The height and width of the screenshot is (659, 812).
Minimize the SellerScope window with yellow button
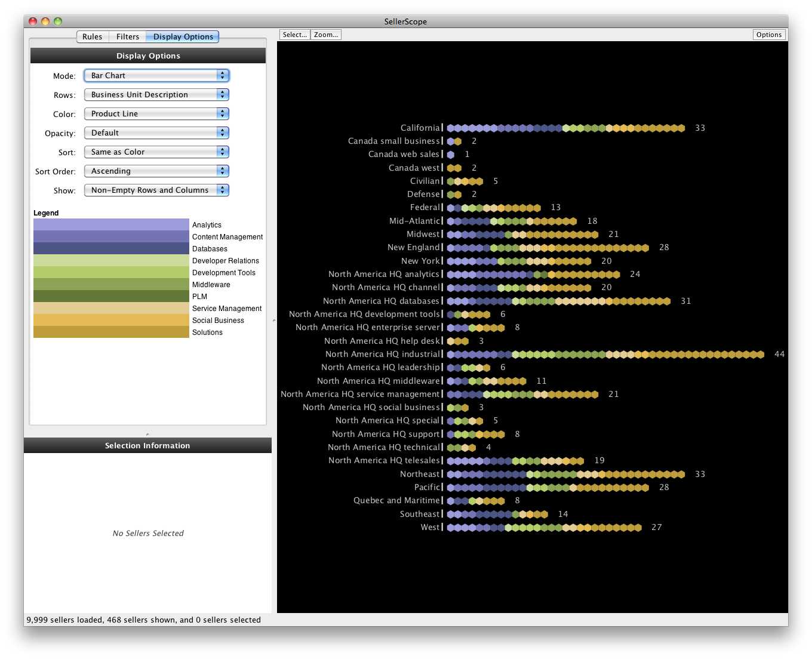coord(45,21)
